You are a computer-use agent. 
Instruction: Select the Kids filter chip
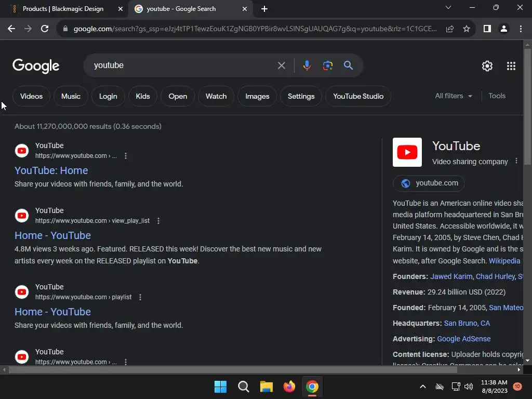(x=143, y=96)
